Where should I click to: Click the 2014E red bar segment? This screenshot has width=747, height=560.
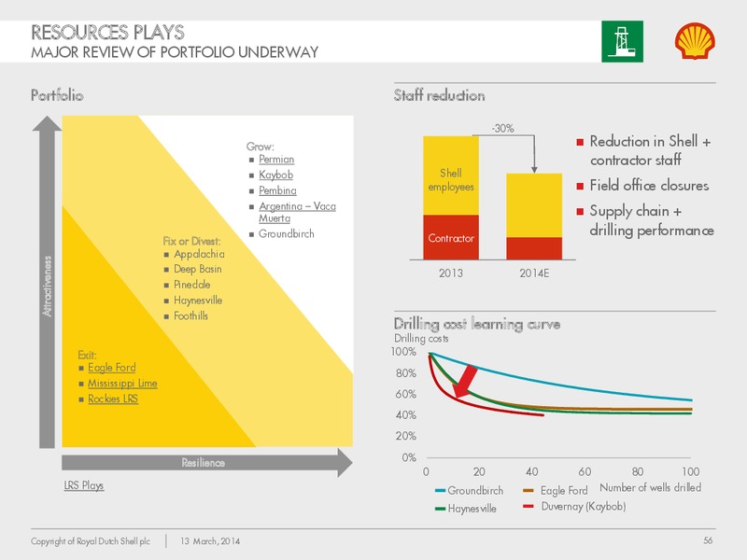(x=534, y=248)
